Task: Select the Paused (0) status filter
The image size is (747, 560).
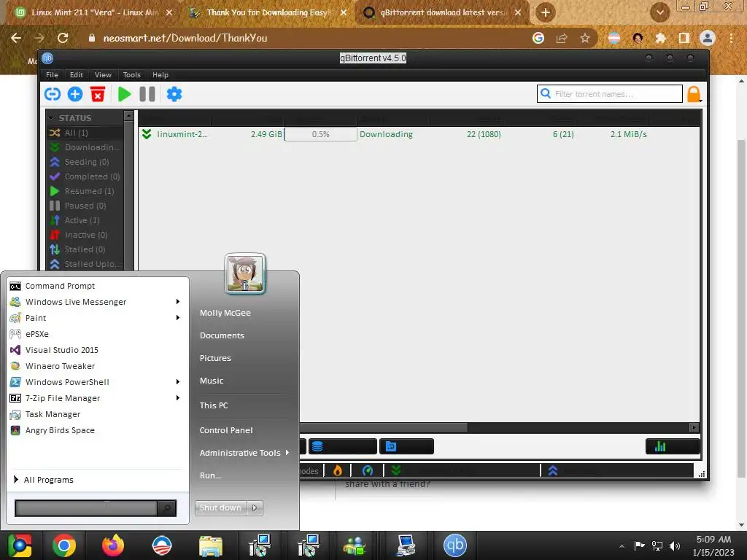Action: pyautogui.click(x=85, y=206)
